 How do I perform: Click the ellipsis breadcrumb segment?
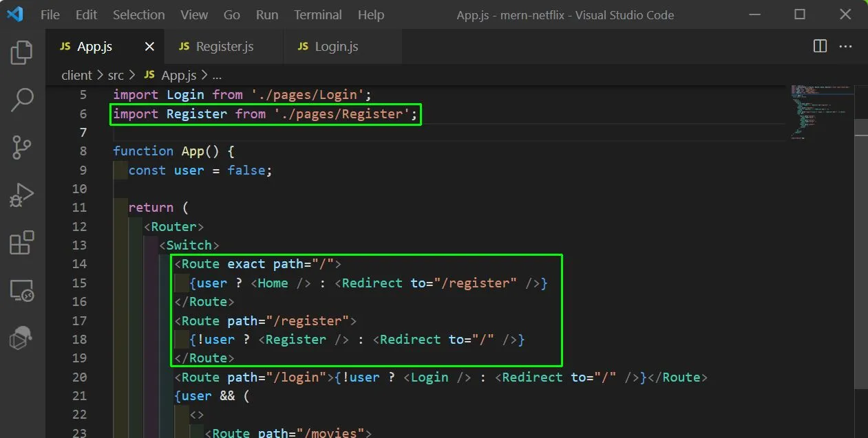coord(217,76)
